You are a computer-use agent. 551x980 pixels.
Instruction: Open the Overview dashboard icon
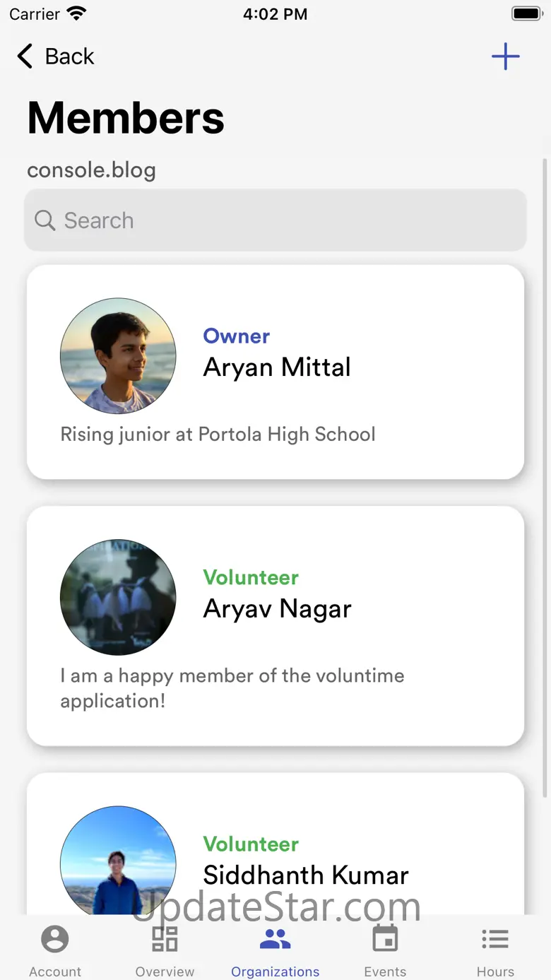[x=165, y=940]
